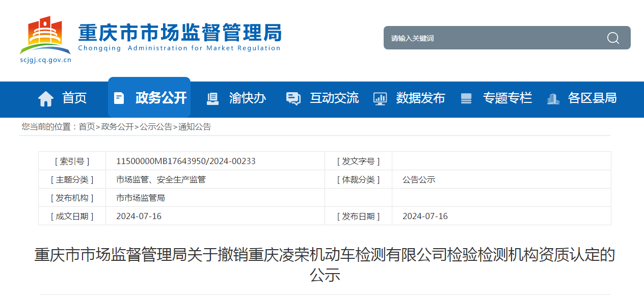This screenshot has width=644, height=295.
Task: Go to 首页 in the breadcrumb
Action: pos(87,127)
